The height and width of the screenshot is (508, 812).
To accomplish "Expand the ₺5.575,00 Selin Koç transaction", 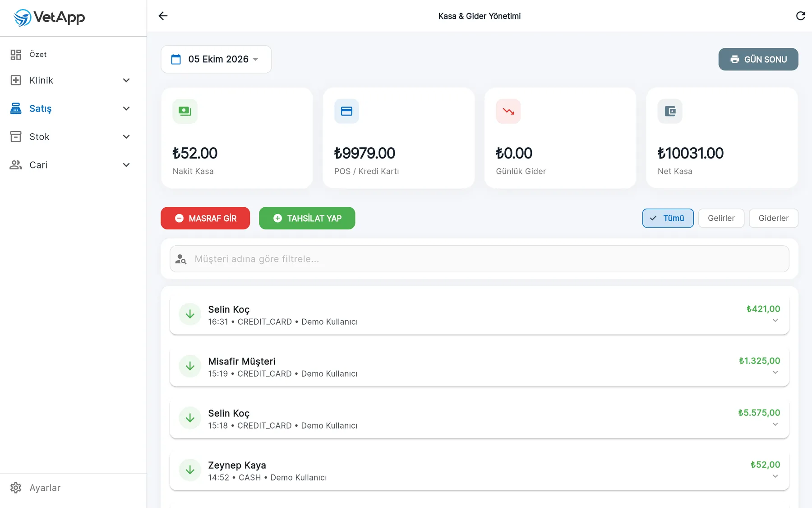I will point(775,424).
